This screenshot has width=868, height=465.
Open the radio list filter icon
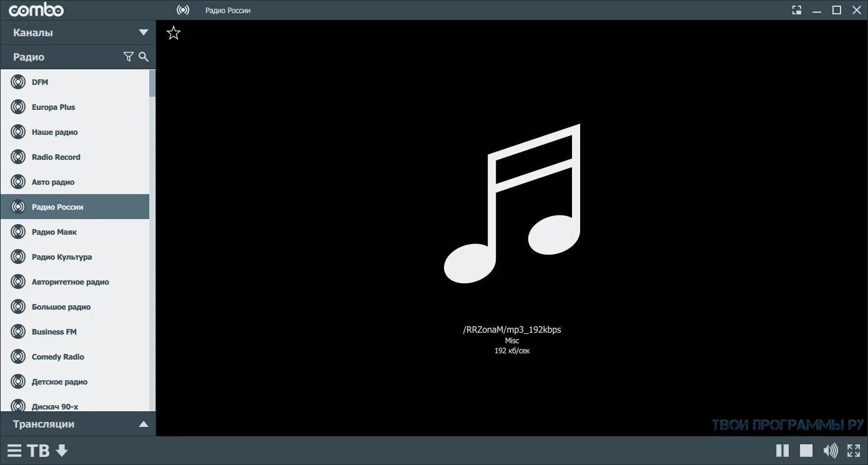point(128,57)
